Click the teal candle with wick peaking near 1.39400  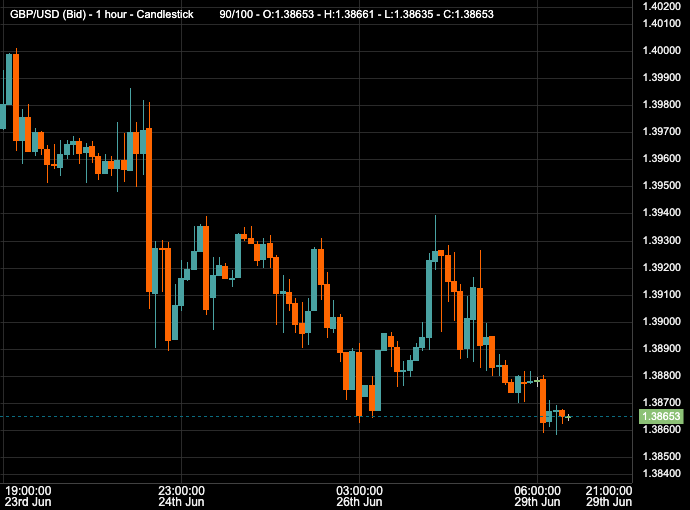point(435,256)
